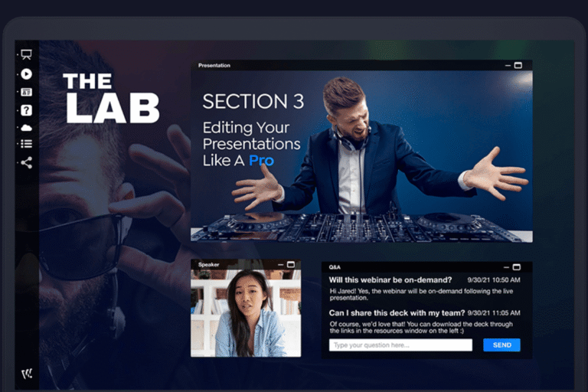The width and height of the screenshot is (588, 392).
Task: Click the share icon in sidebar
Action: [x=26, y=162]
